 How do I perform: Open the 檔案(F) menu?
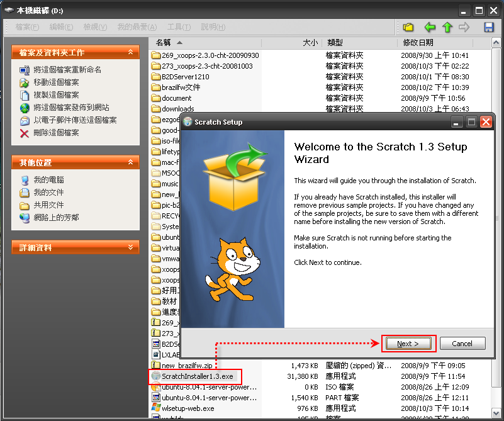click(27, 27)
